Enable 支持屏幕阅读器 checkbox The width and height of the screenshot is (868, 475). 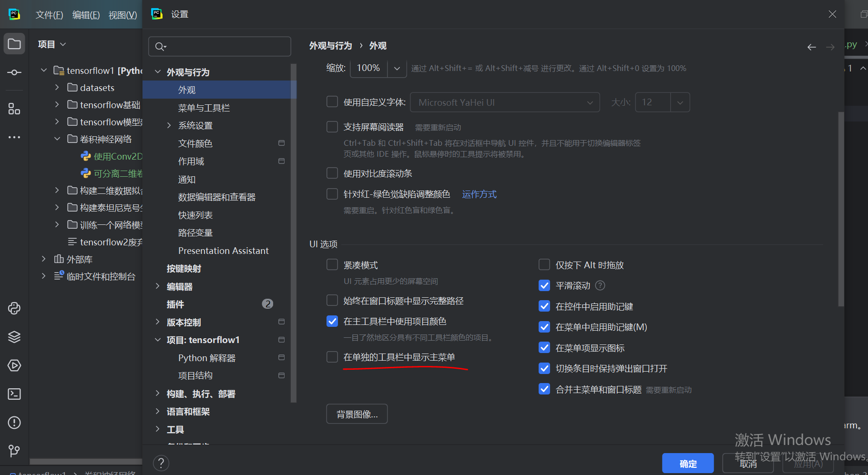pos(332,127)
